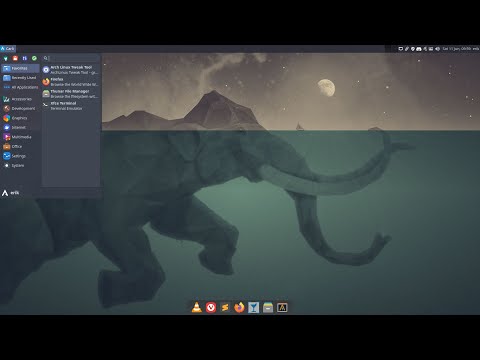Focus the menu search field
Screen dimensions: 480x360
(71, 58)
